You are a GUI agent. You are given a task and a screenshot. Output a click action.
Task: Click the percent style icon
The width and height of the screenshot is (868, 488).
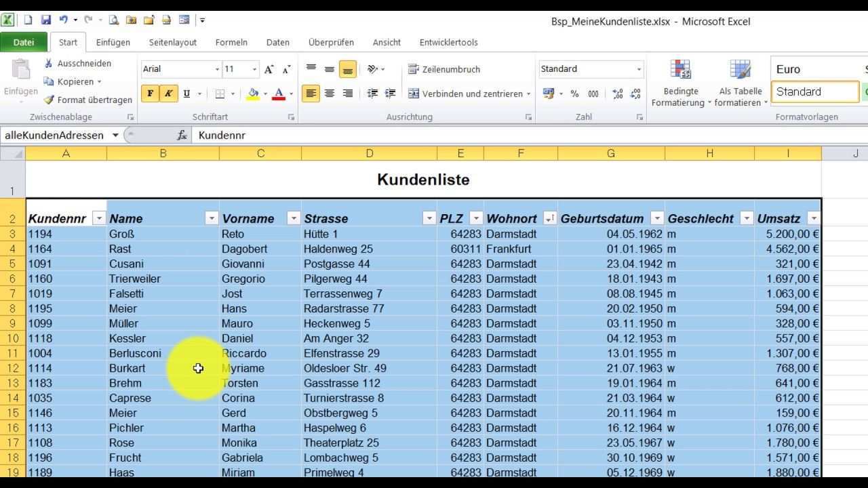coord(574,94)
